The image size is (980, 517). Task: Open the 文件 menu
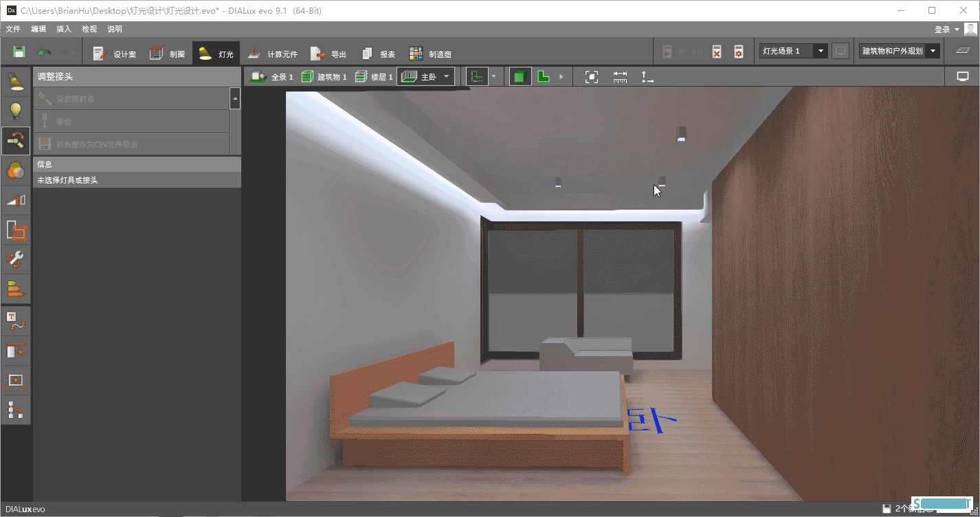[x=13, y=29]
